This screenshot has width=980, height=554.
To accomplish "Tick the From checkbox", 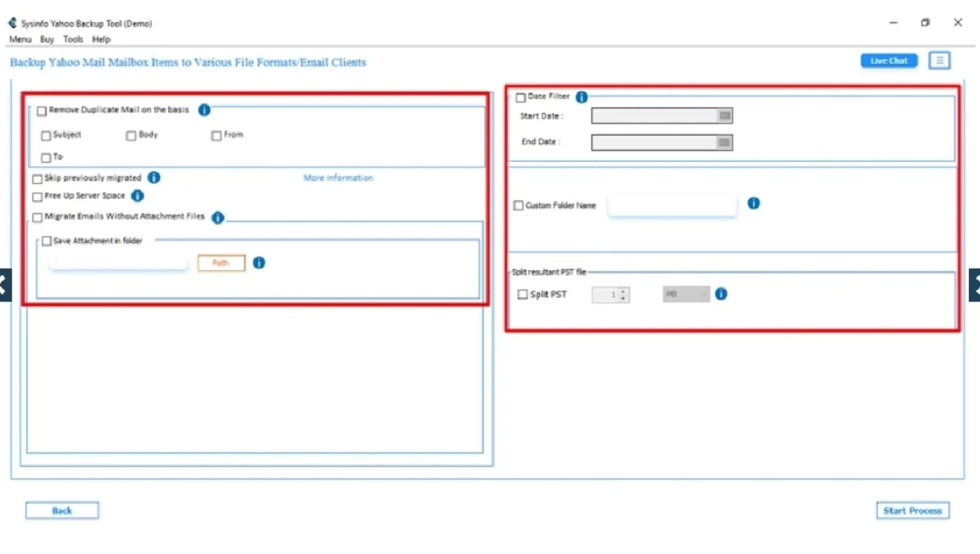I will click(x=217, y=136).
